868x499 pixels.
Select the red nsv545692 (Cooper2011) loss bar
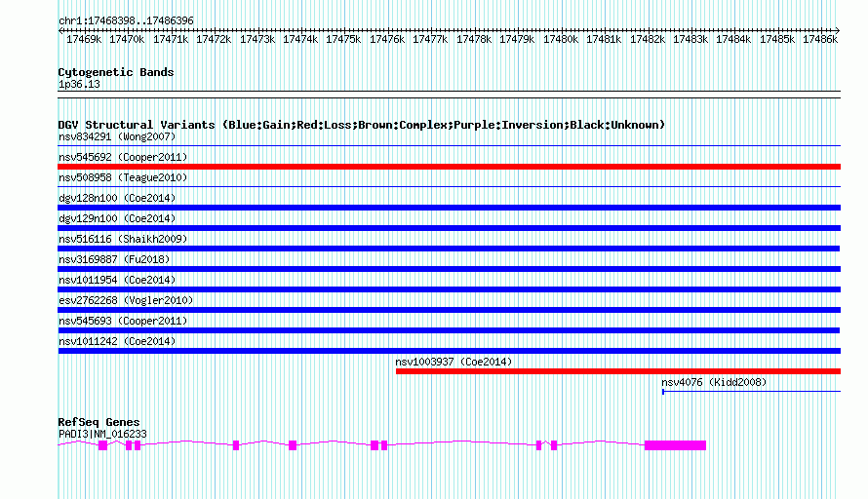[x=449, y=167]
